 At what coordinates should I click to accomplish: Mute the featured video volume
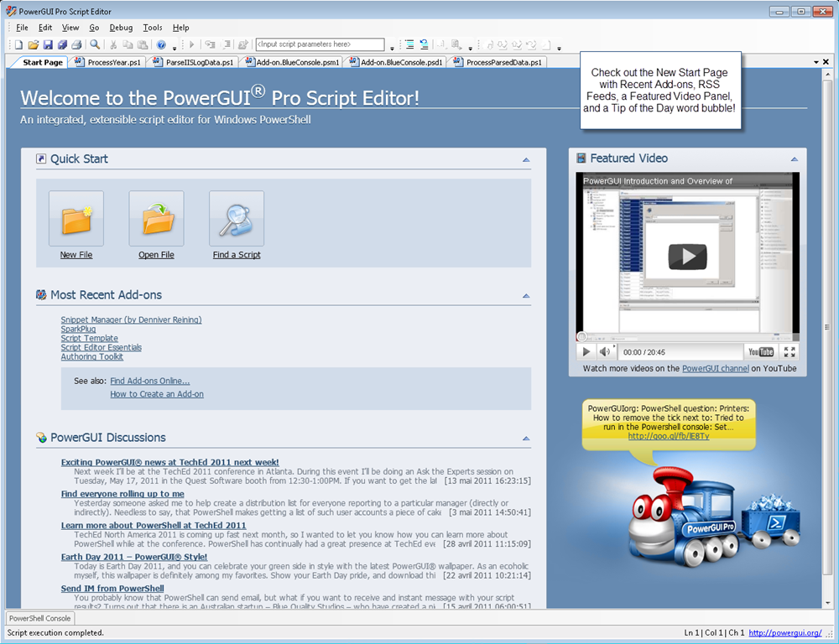(x=605, y=352)
